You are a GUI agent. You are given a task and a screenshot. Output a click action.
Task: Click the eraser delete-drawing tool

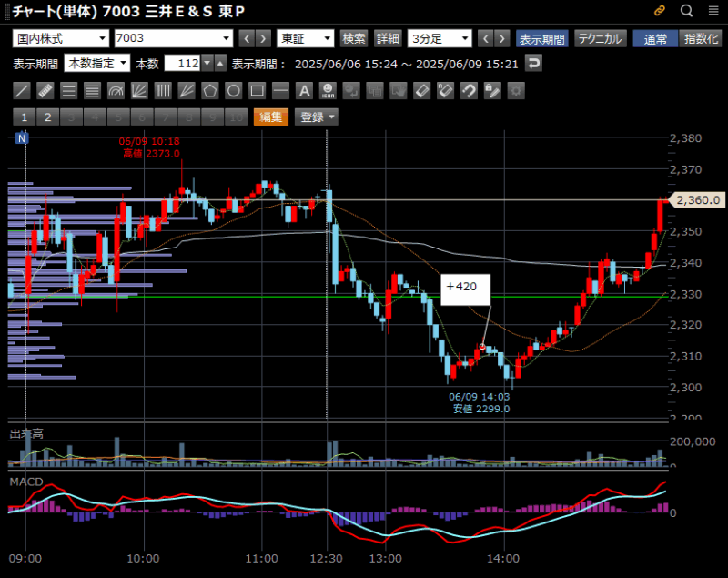(x=421, y=90)
